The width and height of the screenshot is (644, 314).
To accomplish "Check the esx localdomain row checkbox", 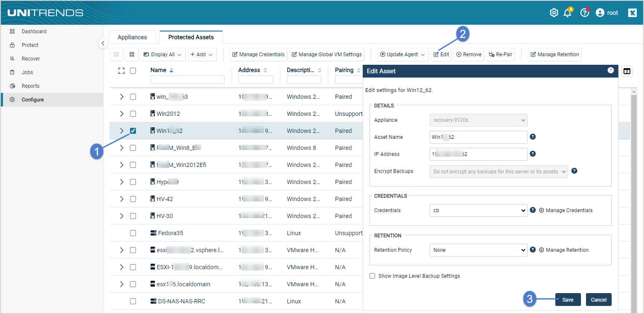I will coord(133,284).
